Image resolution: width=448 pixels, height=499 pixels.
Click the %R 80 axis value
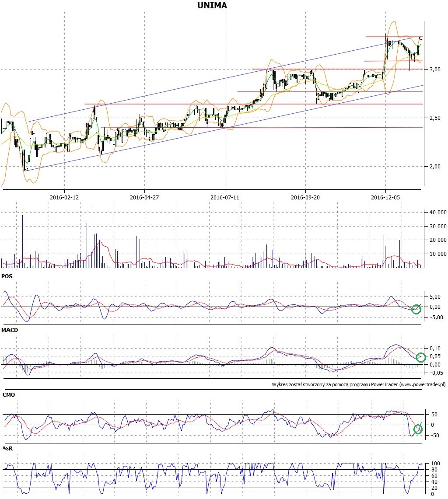click(x=434, y=470)
